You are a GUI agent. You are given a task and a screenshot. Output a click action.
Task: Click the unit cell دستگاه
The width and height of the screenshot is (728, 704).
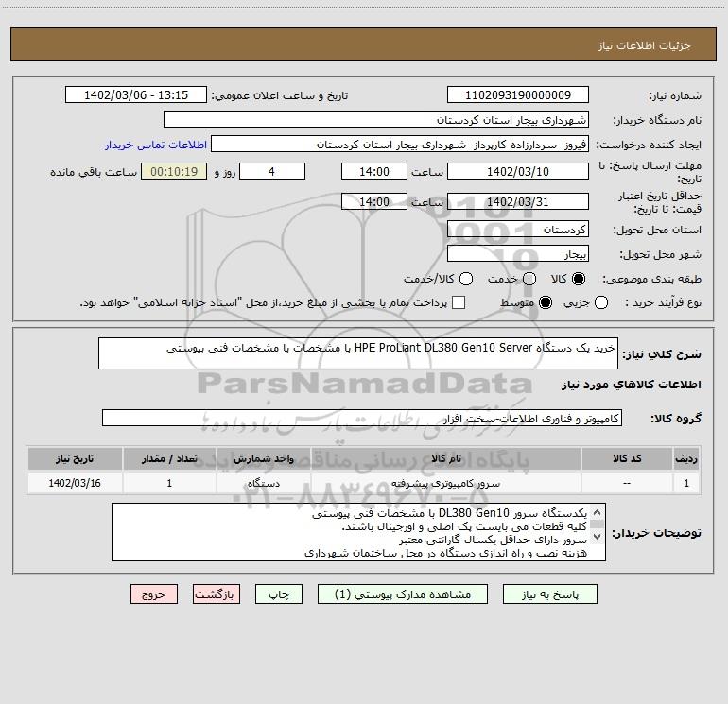pyautogui.click(x=263, y=483)
